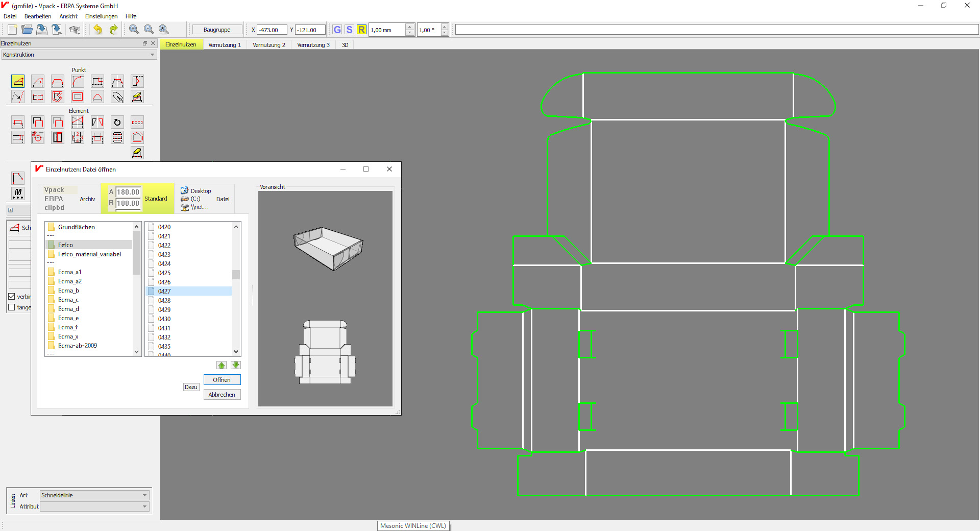Viewport: 980px width, 531px height.
Task: Click the green down arrow in dialog
Action: 235,365
